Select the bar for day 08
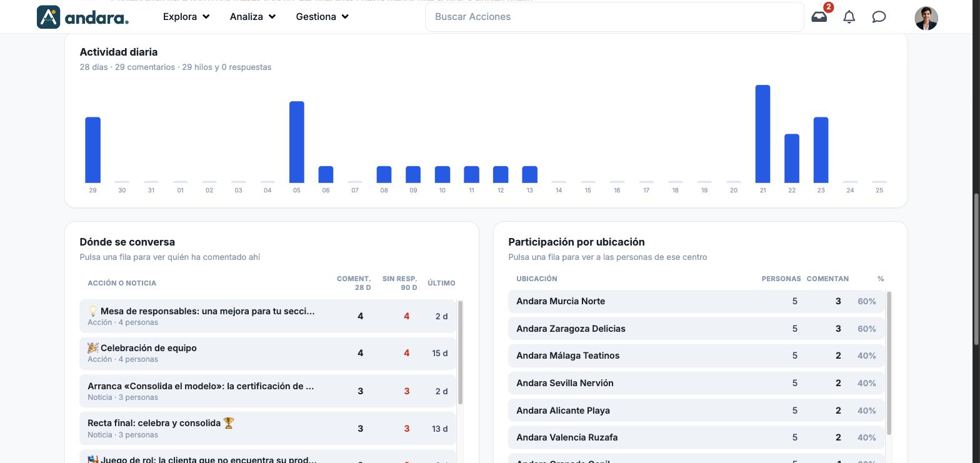The image size is (980, 463). (384, 174)
